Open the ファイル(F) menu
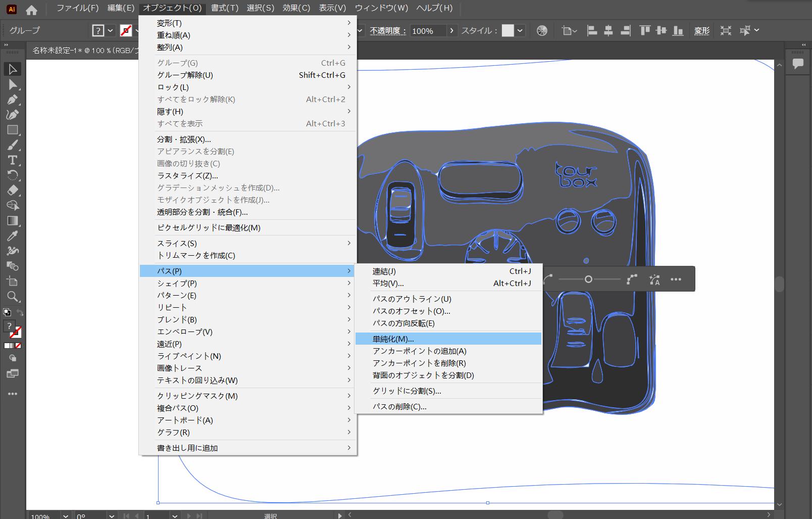This screenshot has width=812, height=519. click(x=78, y=8)
